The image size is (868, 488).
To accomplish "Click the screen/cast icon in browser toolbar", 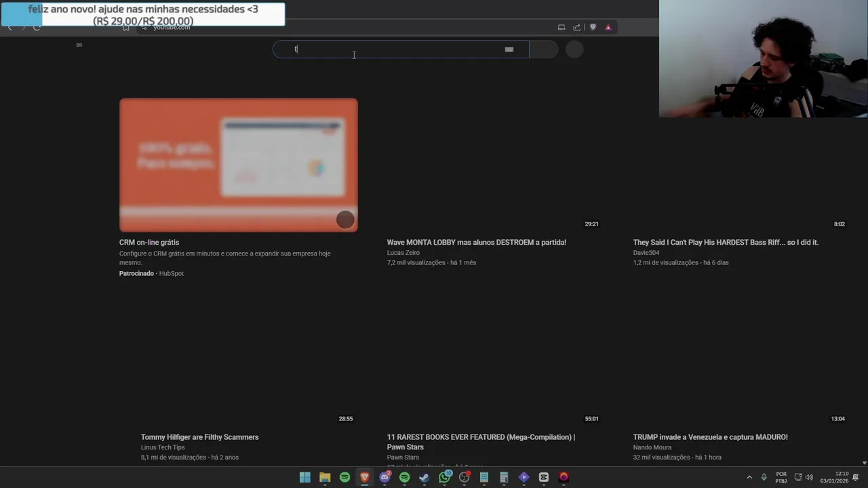I will pos(561,28).
